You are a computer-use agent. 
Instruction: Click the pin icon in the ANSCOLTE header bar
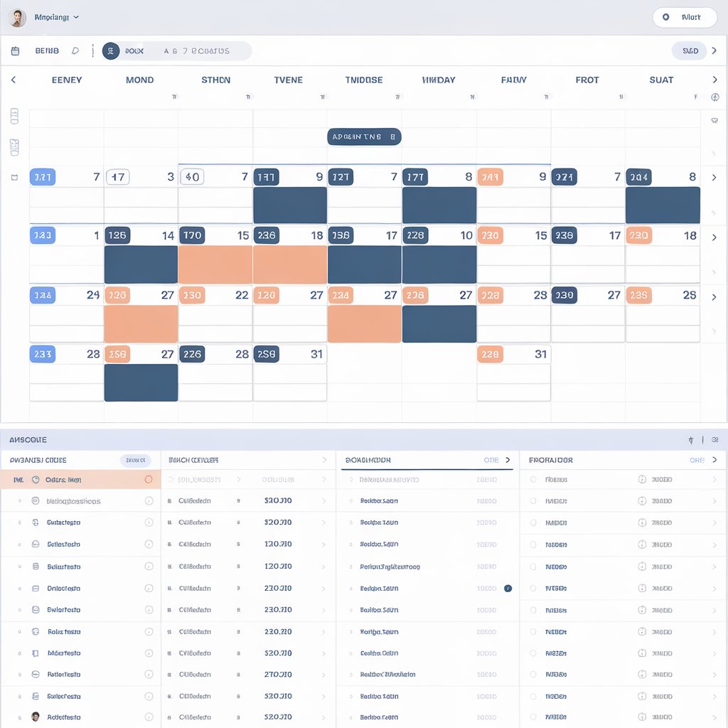[x=690, y=440]
